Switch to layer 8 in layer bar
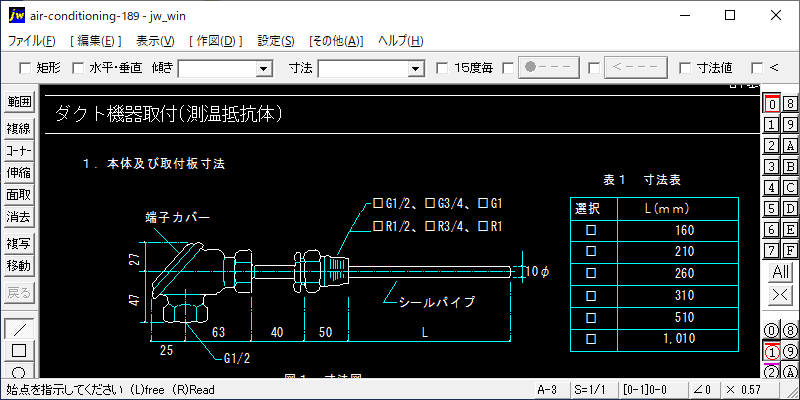 [x=790, y=103]
